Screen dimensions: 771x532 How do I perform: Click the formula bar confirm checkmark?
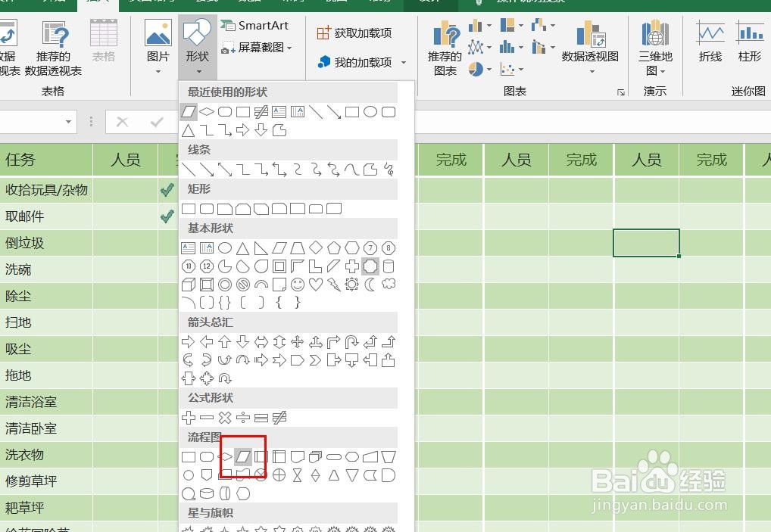157,122
